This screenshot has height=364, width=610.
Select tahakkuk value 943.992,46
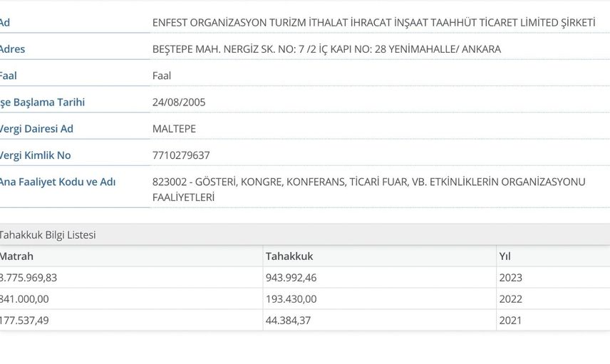[291, 278]
